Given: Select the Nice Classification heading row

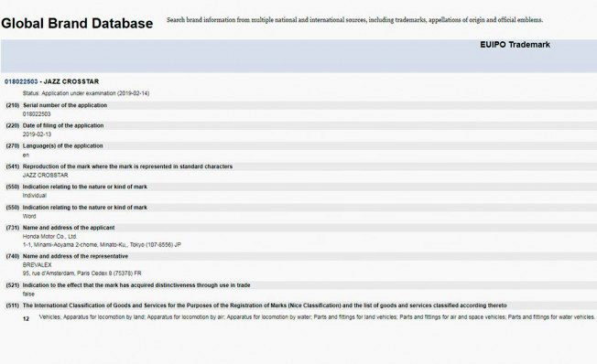Looking at the screenshot, I should (x=298, y=305).
